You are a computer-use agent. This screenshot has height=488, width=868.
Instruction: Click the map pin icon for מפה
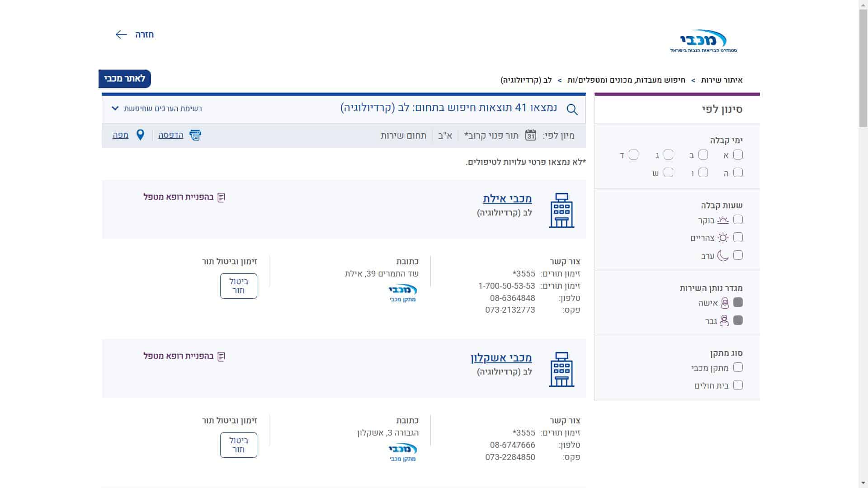[x=140, y=135]
